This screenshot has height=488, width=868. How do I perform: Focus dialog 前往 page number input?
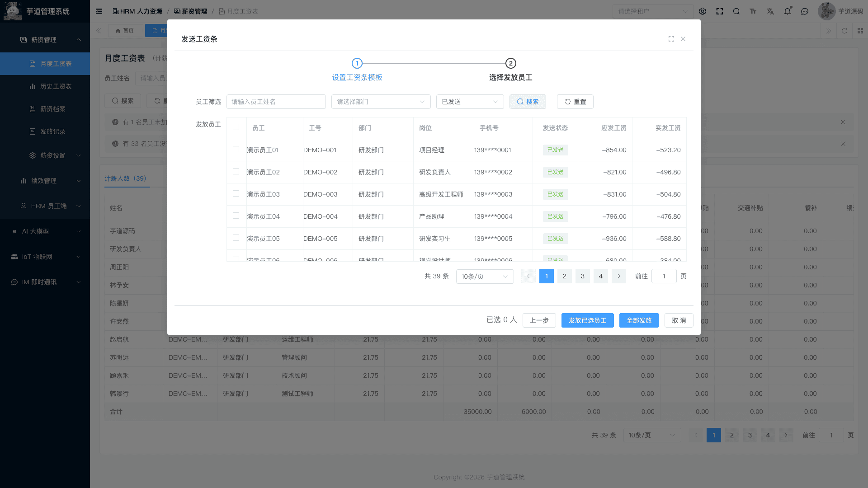click(x=664, y=276)
